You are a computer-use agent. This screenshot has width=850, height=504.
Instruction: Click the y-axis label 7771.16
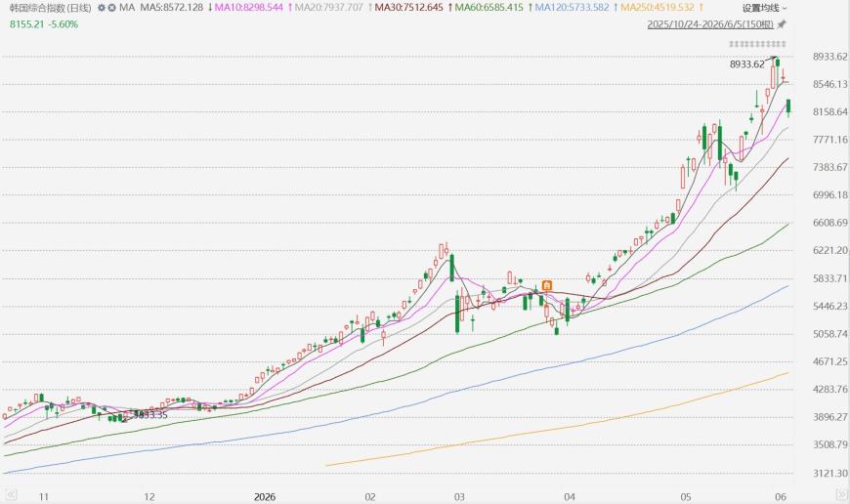point(829,140)
